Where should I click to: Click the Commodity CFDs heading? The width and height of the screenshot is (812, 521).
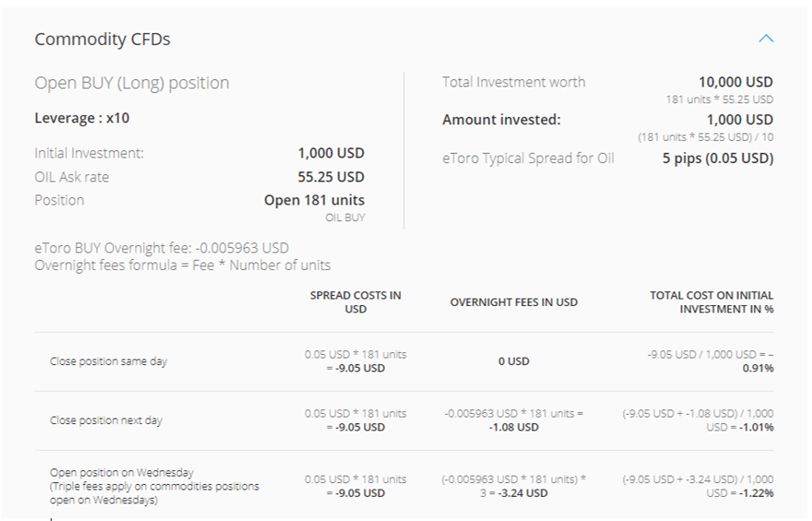102,40
